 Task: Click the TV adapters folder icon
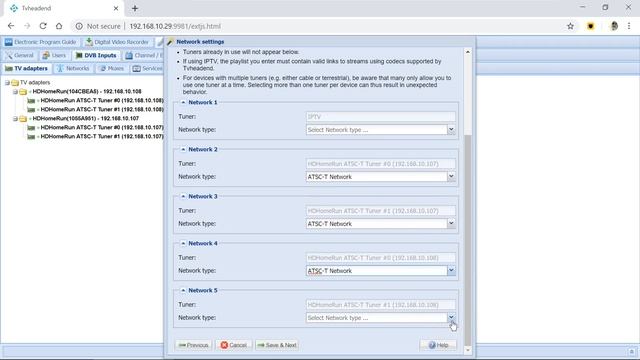[x=15, y=83]
